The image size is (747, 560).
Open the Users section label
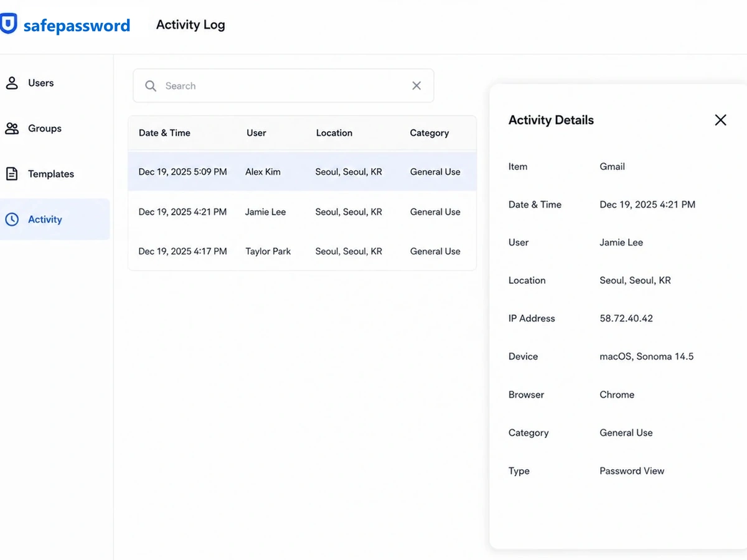pos(40,83)
